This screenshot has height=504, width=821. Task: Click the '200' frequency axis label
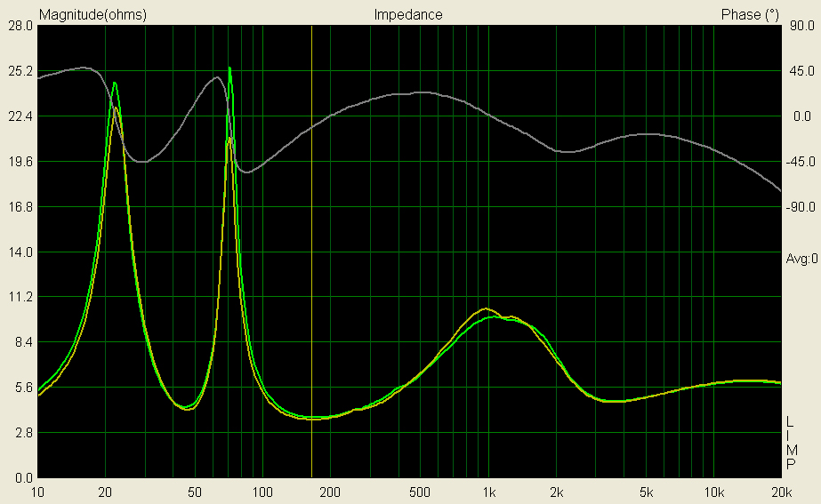(330, 492)
